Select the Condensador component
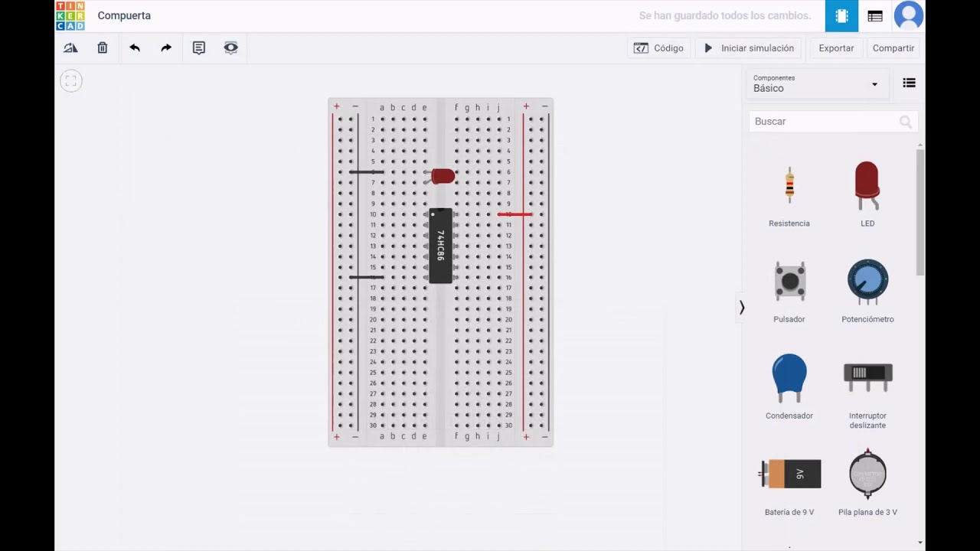 (x=789, y=386)
